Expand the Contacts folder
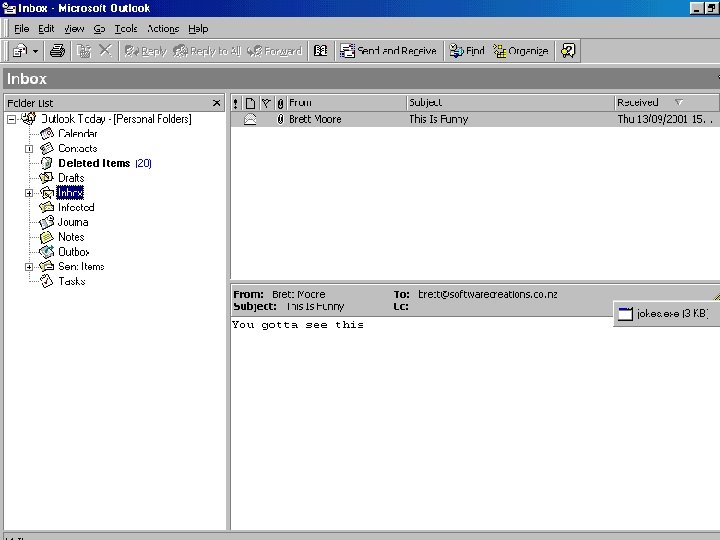Viewport: 720px width, 540px height. (x=29, y=149)
